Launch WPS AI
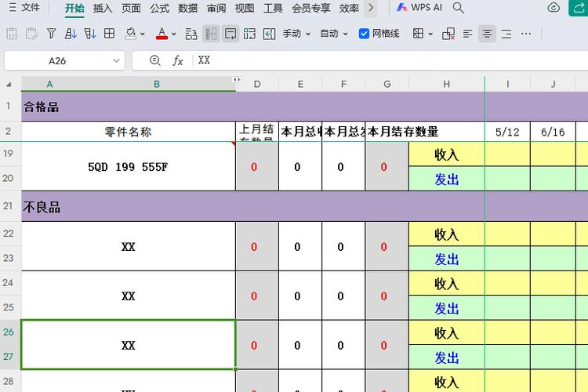This screenshot has width=588, height=392. [419, 8]
